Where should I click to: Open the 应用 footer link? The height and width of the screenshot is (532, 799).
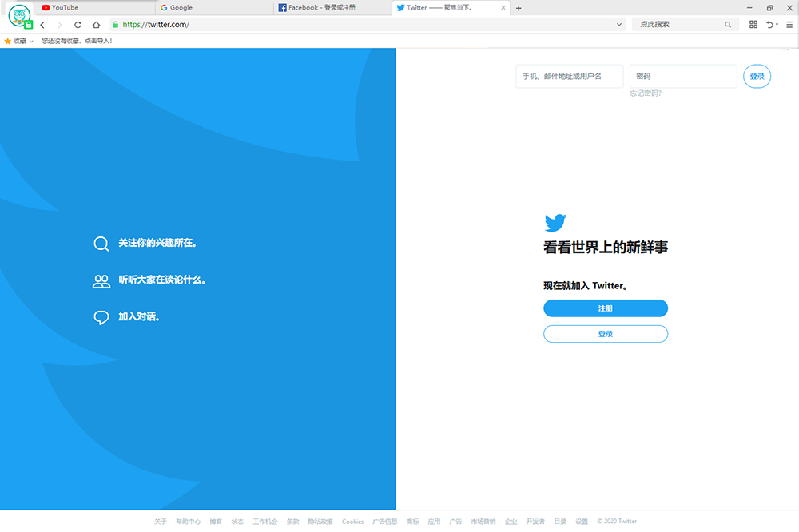click(434, 522)
